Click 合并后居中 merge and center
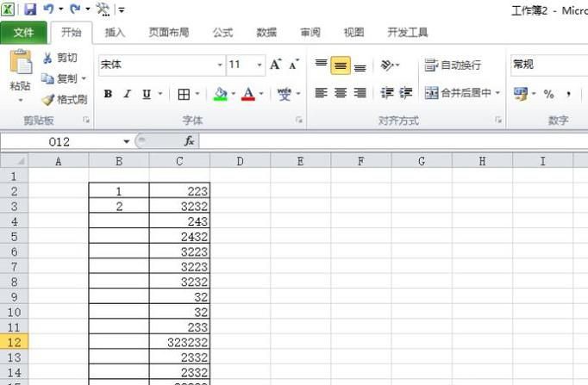The image size is (588, 385). [458, 93]
